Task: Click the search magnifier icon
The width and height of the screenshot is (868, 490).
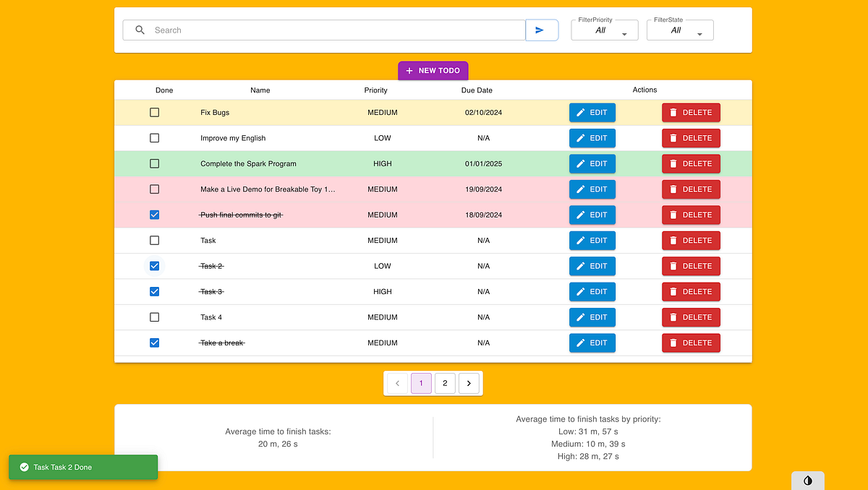Action: coord(140,30)
